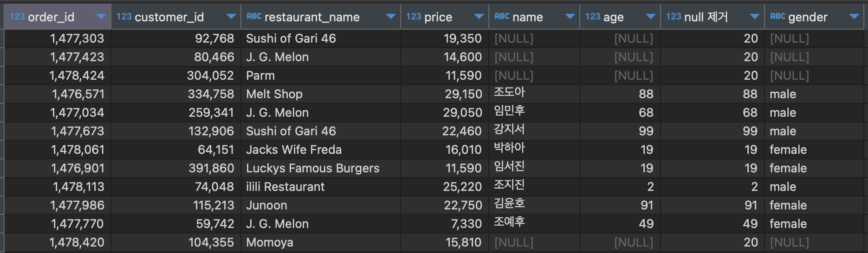
Task: Click the Jacks Wife Freda cell
Action: click(321, 150)
